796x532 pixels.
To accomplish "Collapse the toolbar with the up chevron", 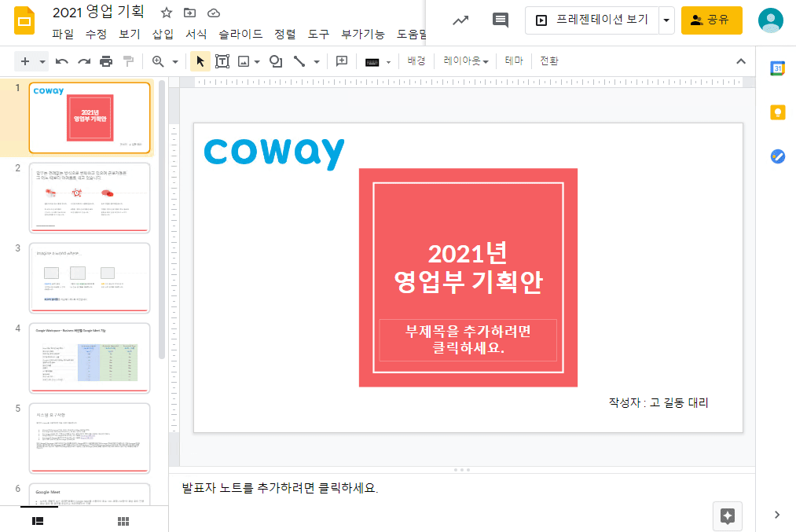I will (741, 61).
